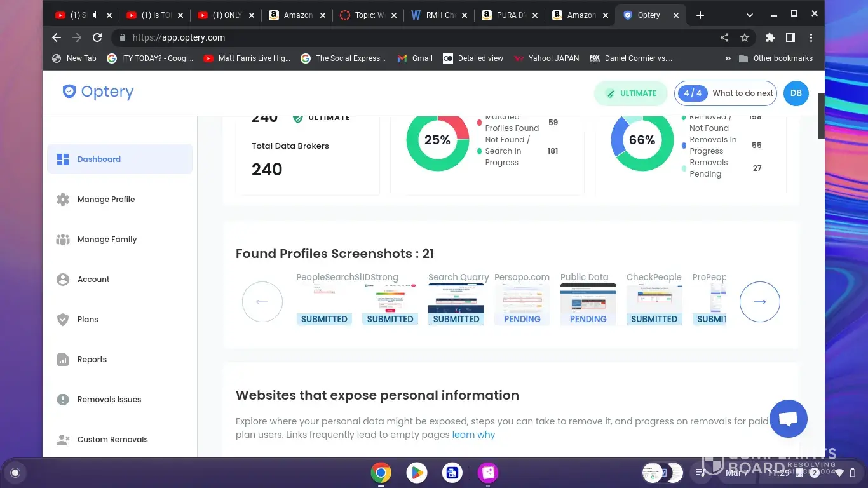This screenshot has height=488, width=868.
Task: View the Public Data pending screenshot
Action: [x=588, y=304]
